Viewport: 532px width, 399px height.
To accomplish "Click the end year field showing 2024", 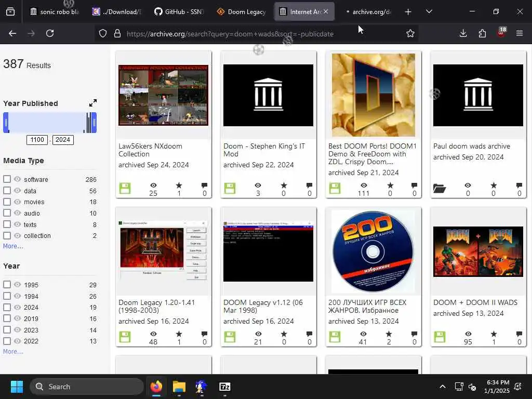I will (x=63, y=140).
